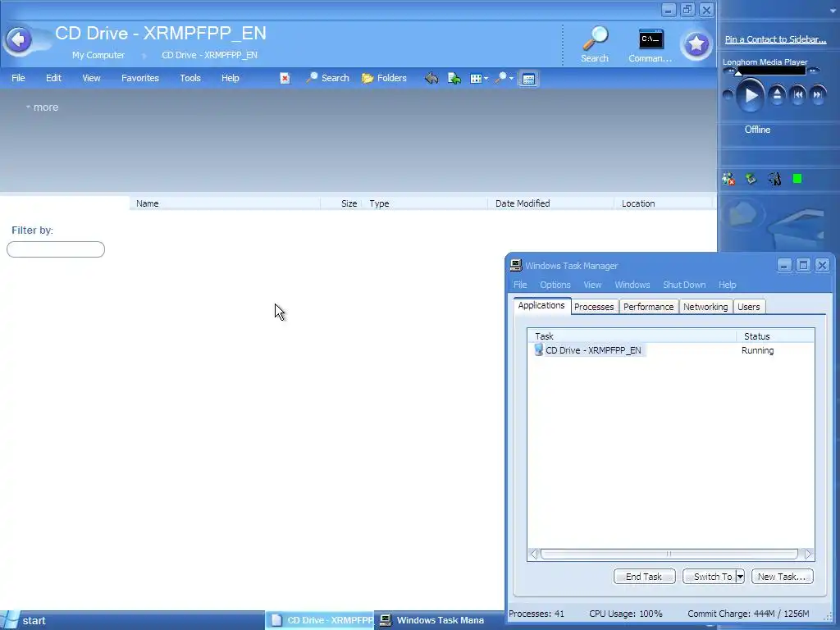Click the next track button
The width and height of the screenshot is (840, 630).
[818, 95]
